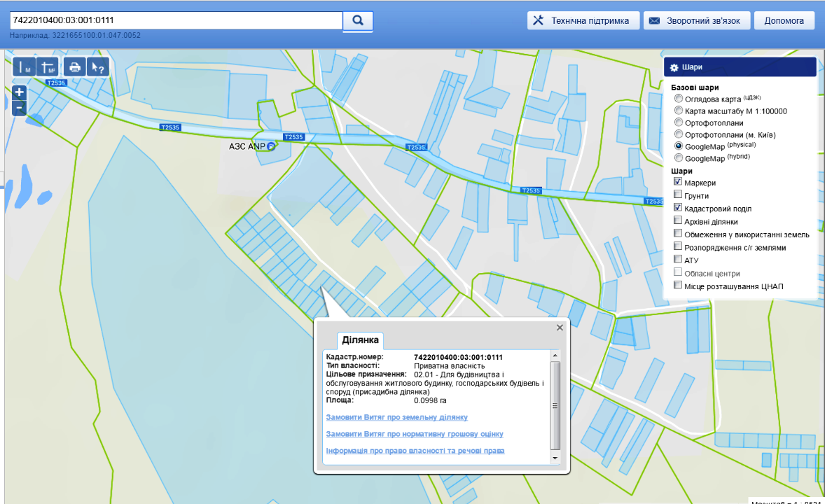
Task: Click the gear icon in Шари header
Action: (x=674, y=67)
